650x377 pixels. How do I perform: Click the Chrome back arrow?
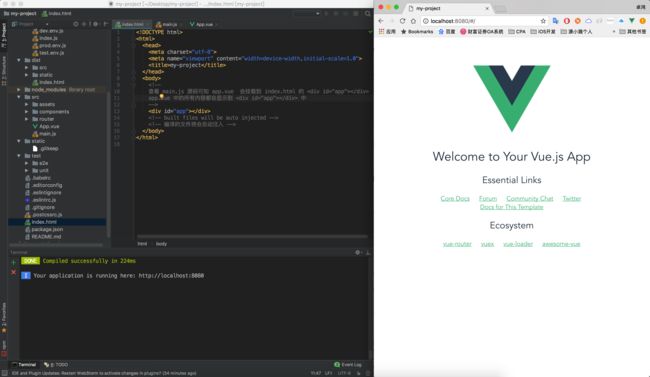pos(381,21)
